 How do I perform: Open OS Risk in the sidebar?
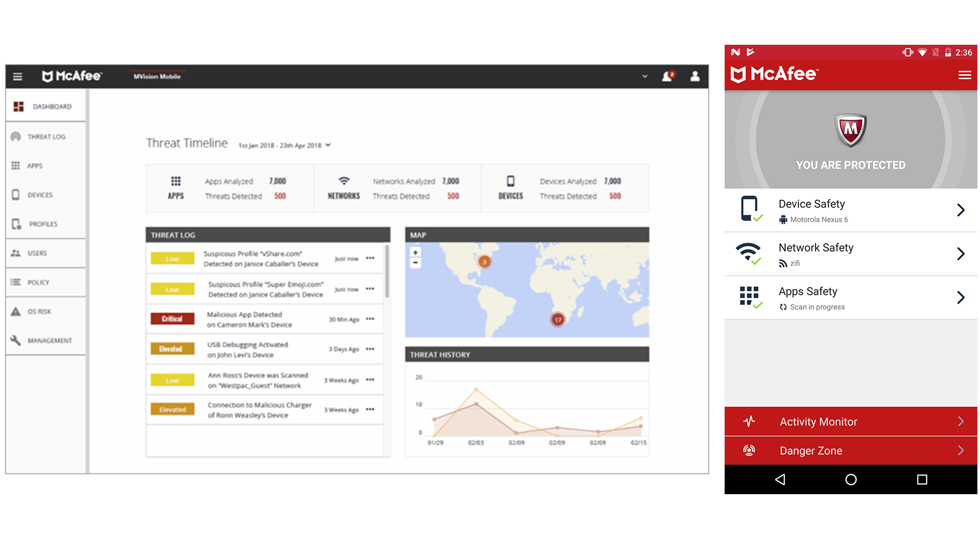(x=46, y=311)
